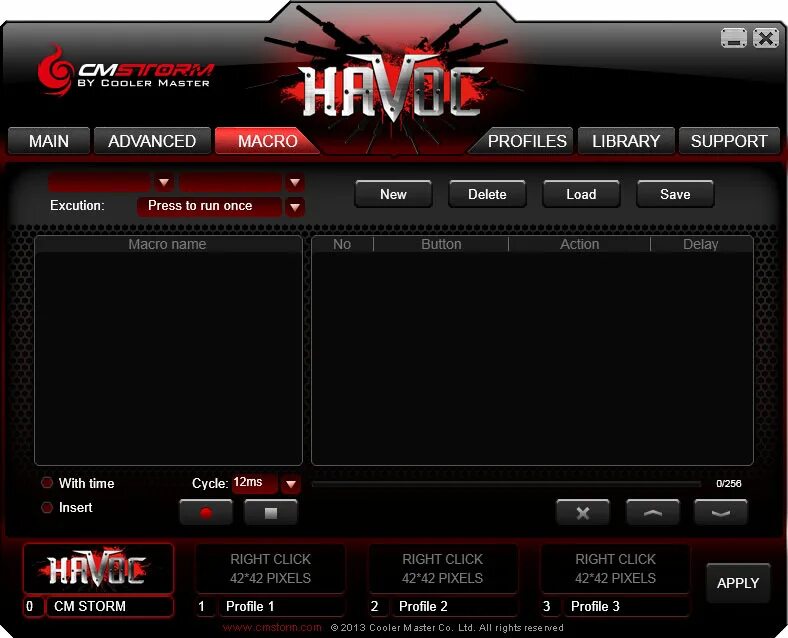Viewport: 788px width, 638px height.
Task: Click the Button column header
Action: [441, 244]
